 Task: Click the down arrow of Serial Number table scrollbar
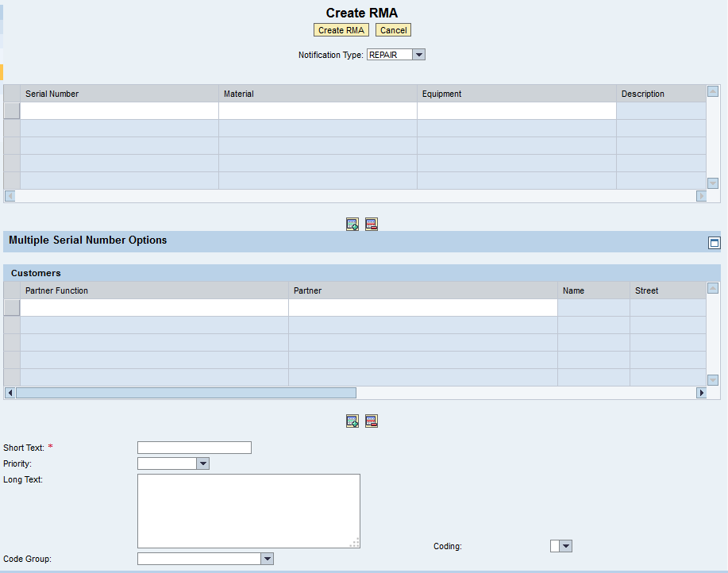[713, 183]
